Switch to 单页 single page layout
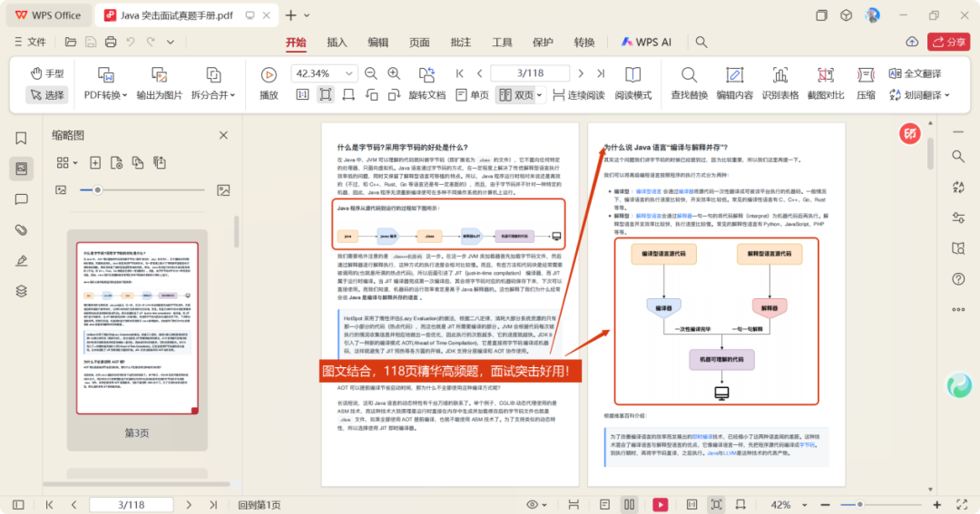 (x=473, y=95)
